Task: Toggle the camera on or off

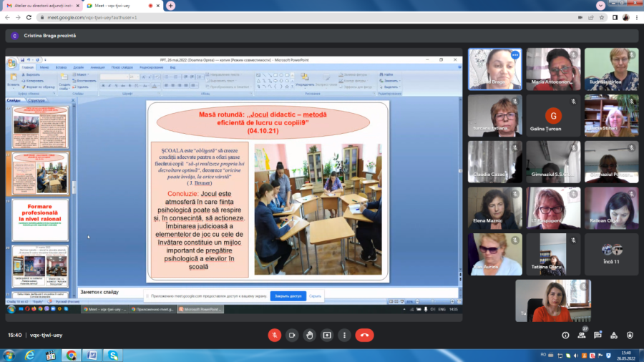Action: 292,335
